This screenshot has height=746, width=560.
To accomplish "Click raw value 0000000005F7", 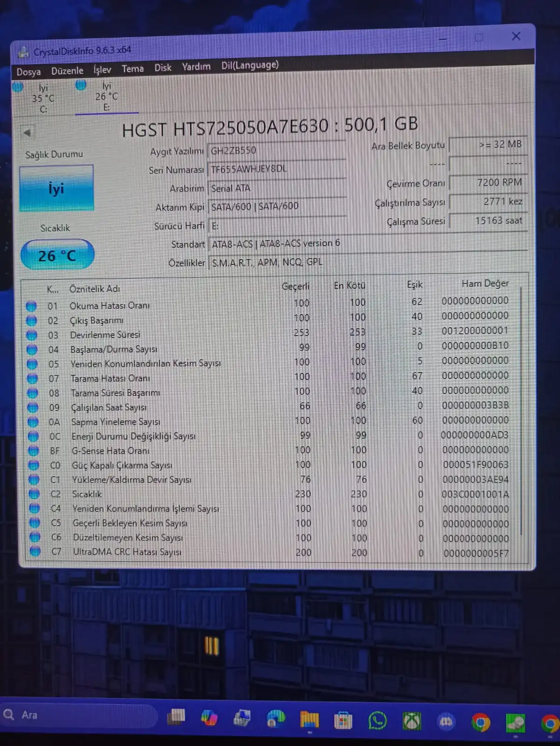I will click(x=476, y=553).
